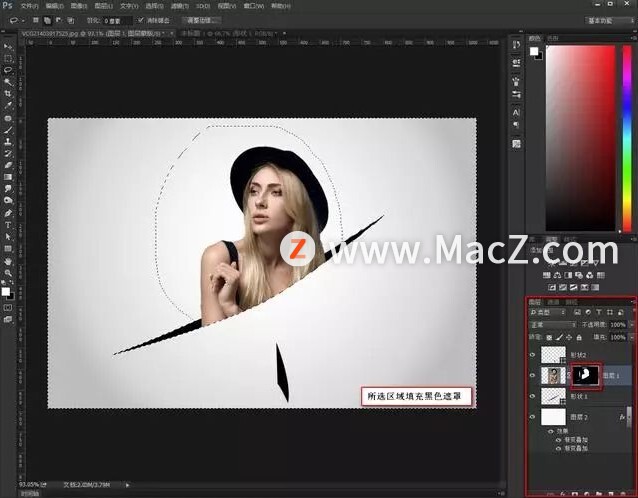This screenshot has height=498, width=638.
Task: Click the 调整边缘 button
Action: (x=201, y=20)
